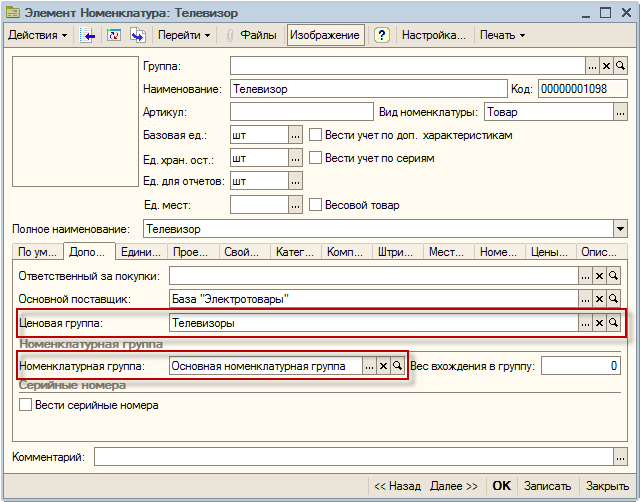Click the Артикул input field

pos(302,112)
